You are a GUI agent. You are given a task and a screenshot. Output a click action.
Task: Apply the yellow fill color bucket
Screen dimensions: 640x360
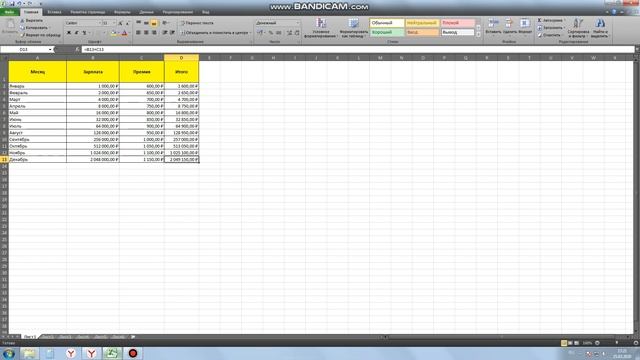113,33
